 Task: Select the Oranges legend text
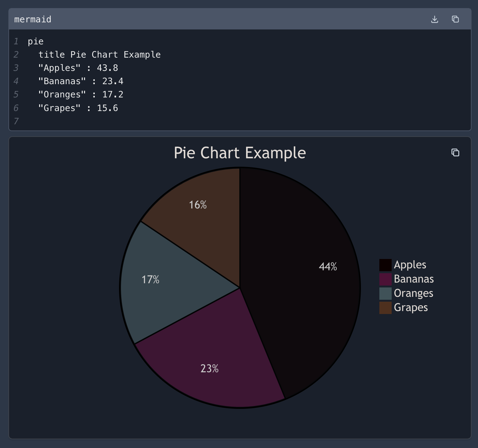pos(413,293)
